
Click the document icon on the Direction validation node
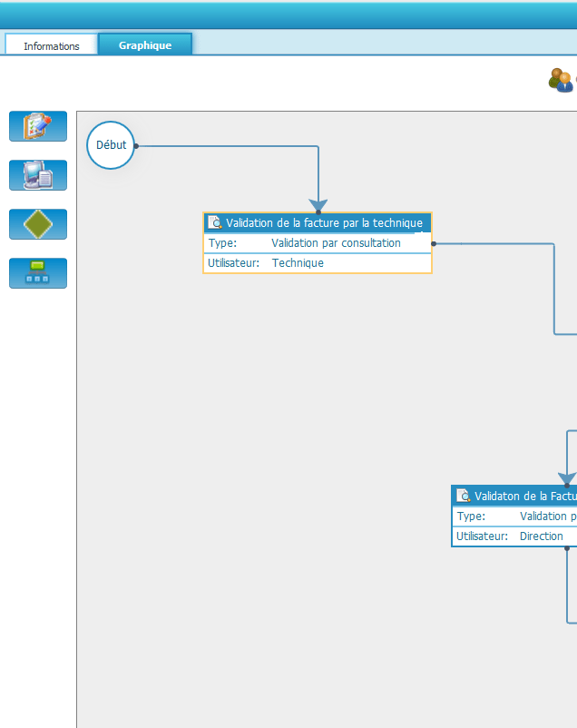pos(464,496)
